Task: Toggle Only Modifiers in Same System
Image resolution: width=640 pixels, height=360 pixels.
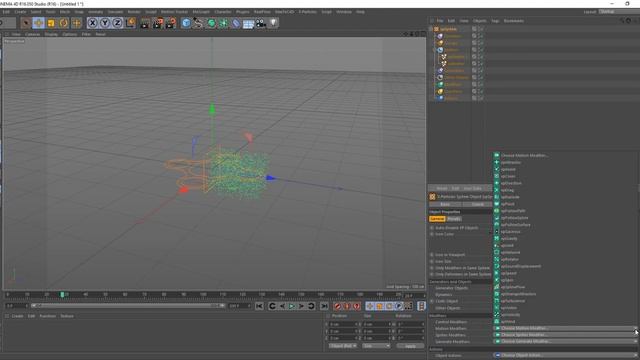Action: pos(432,268)
